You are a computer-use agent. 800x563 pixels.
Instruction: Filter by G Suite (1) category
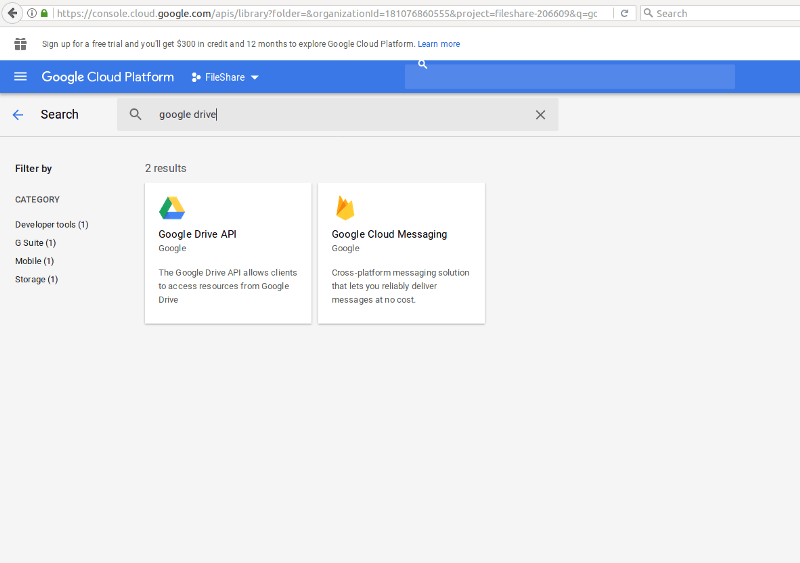point(36,243)
